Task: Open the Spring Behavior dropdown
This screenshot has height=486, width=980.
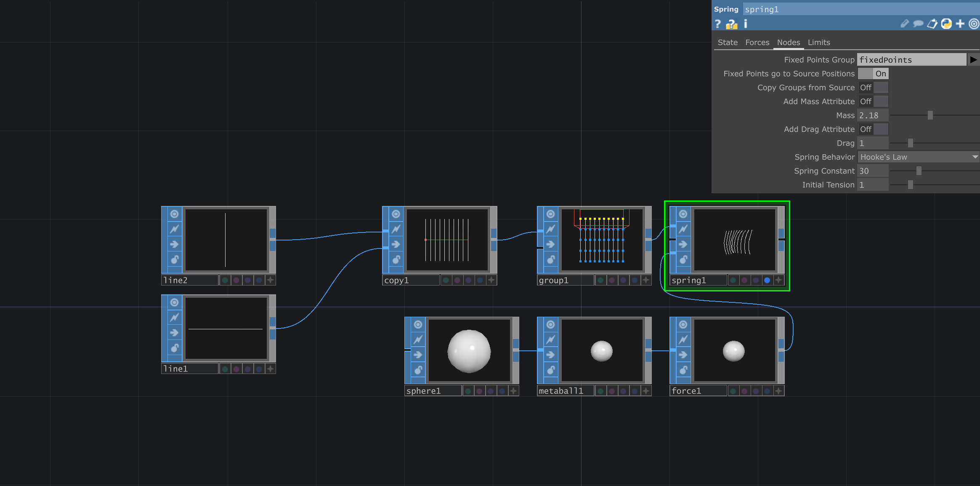Action: coord(918,157)
